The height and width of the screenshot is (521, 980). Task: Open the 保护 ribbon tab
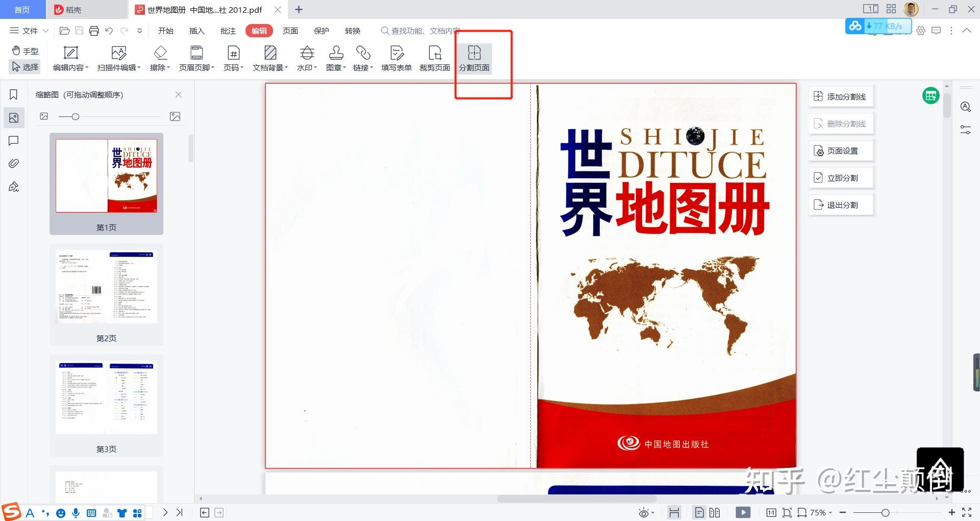click(322, 31)
